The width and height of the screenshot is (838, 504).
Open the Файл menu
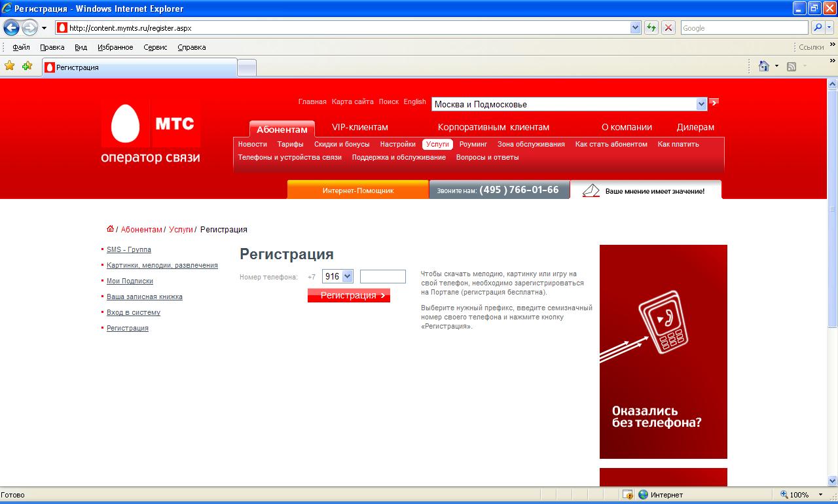click(21, 47)
